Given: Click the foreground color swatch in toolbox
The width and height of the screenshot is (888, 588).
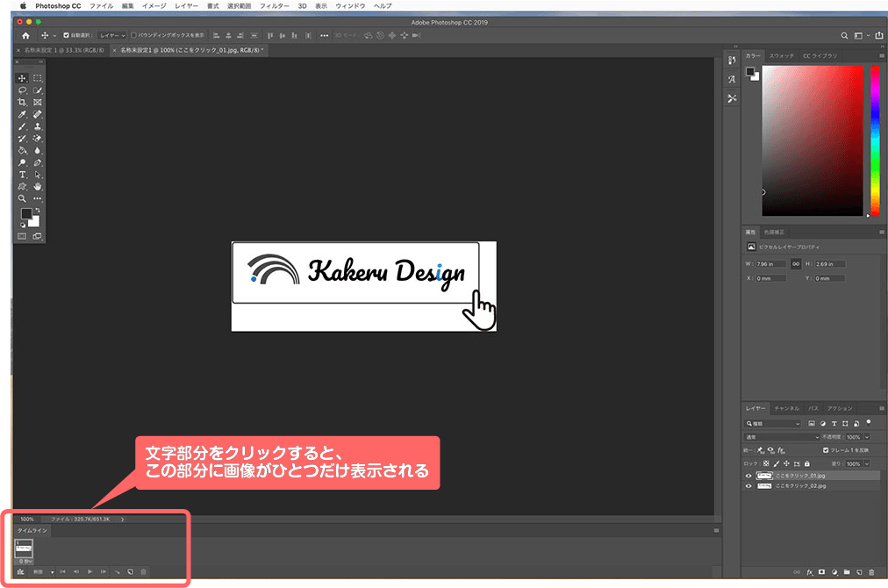Looking at the screenshot, I should pos(26,214).
